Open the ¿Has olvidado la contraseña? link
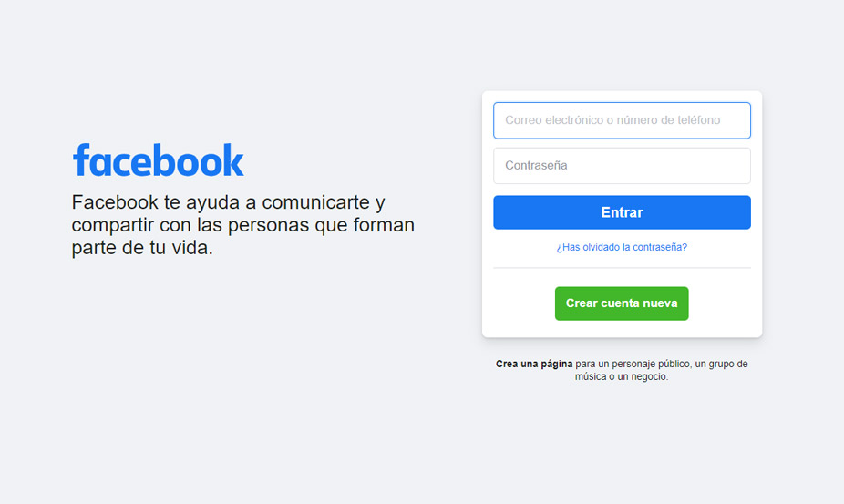844x504 pixels. [x=622, y=247]
